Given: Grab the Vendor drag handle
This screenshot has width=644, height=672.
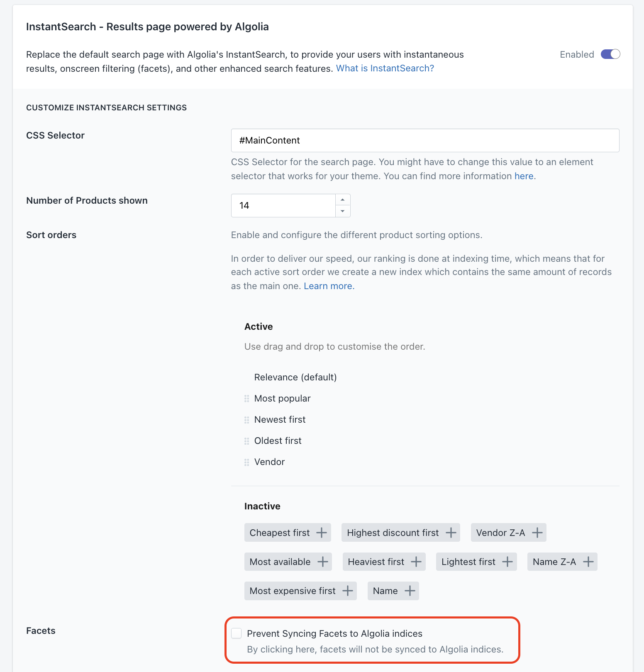Looking at the screenshot, I should click(x=246, y=462).
